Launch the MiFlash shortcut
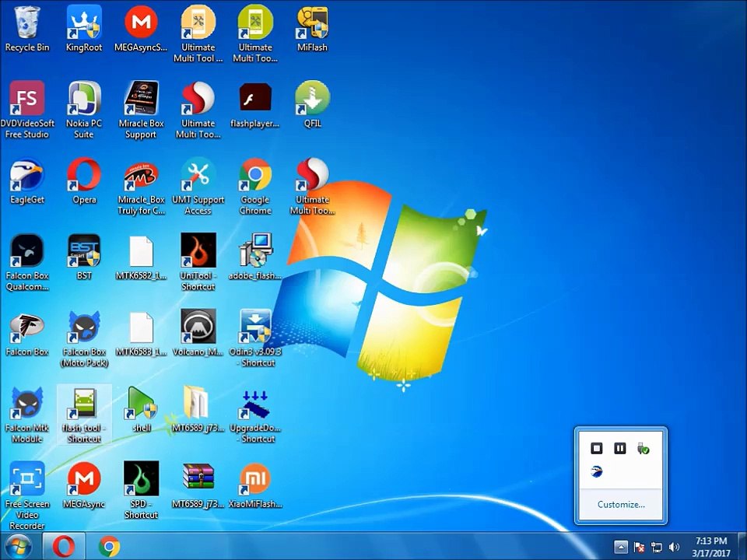Image resolution: width=747 pixels, height=560 pixels. click(x=313, y=29)
